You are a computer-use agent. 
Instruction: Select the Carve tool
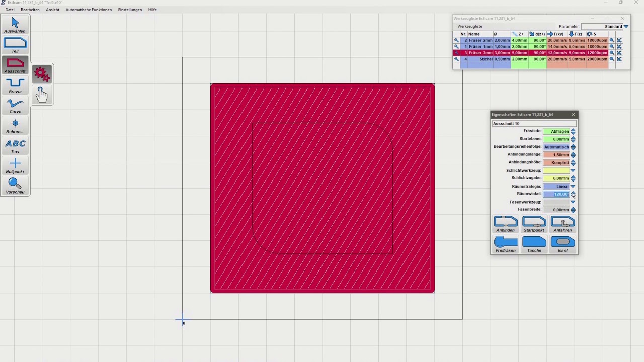(x=15, y=105)
